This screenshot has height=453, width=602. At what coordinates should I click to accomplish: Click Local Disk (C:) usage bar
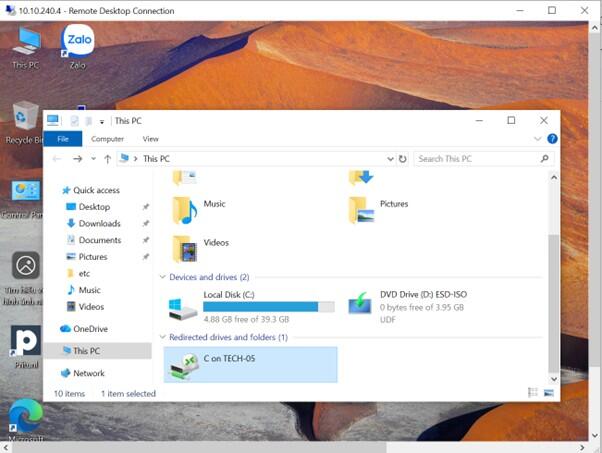269,307
